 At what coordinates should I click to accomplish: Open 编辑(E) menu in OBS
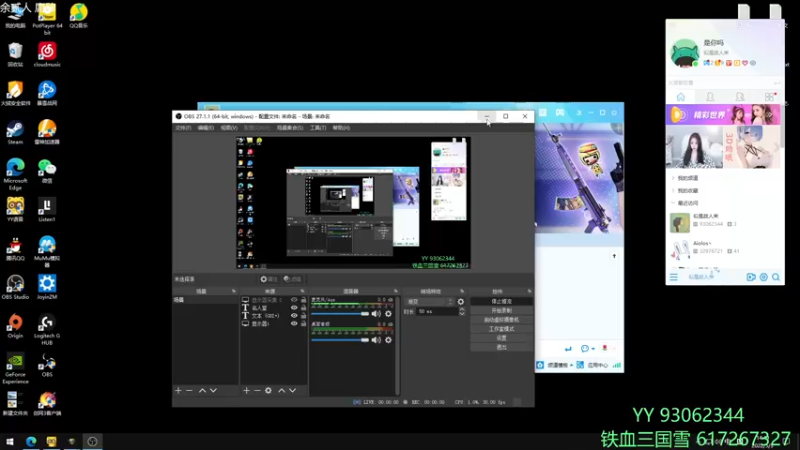pos(206,128)
